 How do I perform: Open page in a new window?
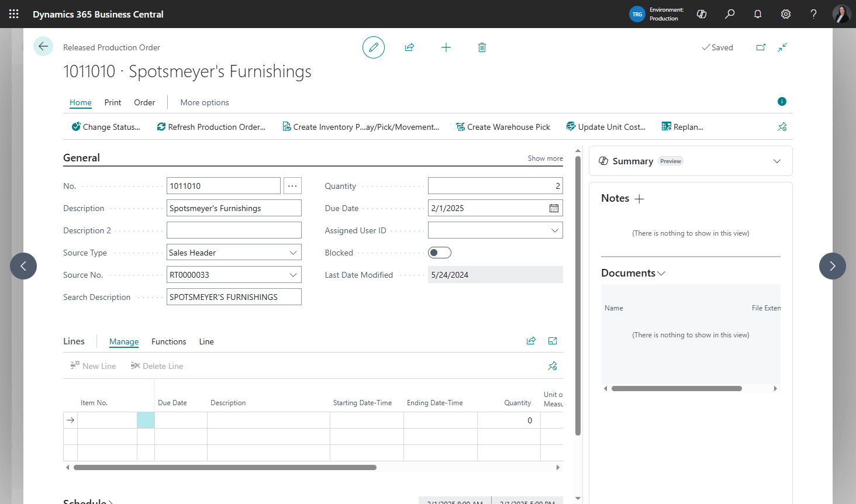(761, 47)
